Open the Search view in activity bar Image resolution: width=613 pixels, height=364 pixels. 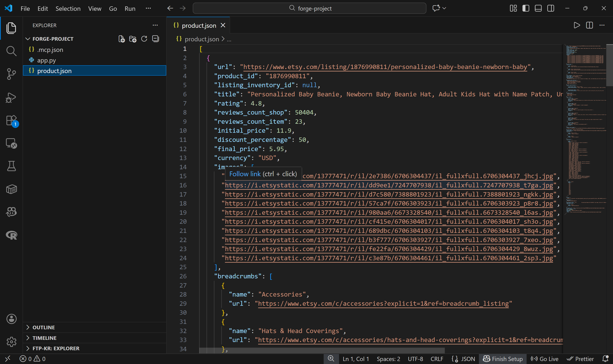11,51
